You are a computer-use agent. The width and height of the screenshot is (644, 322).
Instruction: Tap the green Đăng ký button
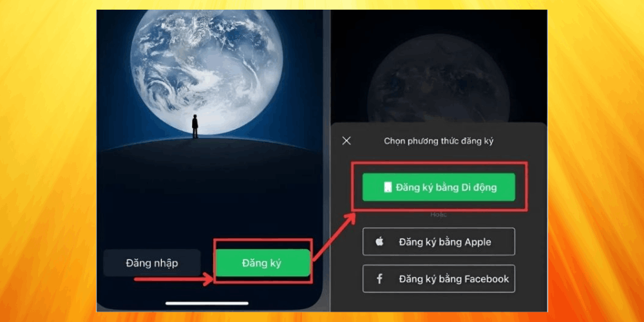pyautogui.click(x=263, y=263)
